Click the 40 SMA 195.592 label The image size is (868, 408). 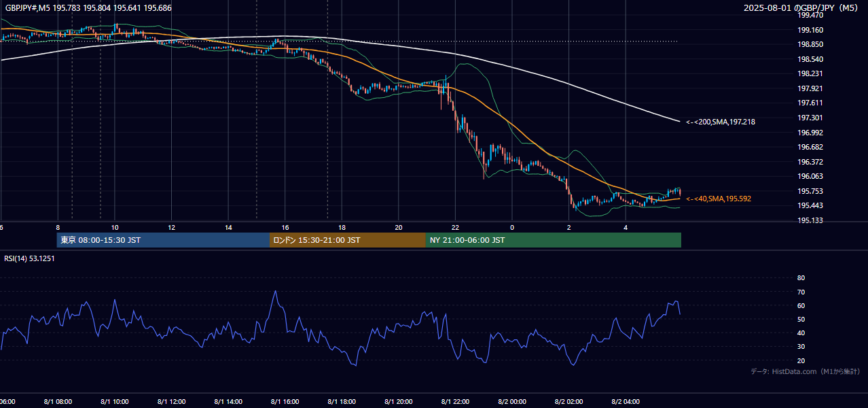(x=719, y=199)
